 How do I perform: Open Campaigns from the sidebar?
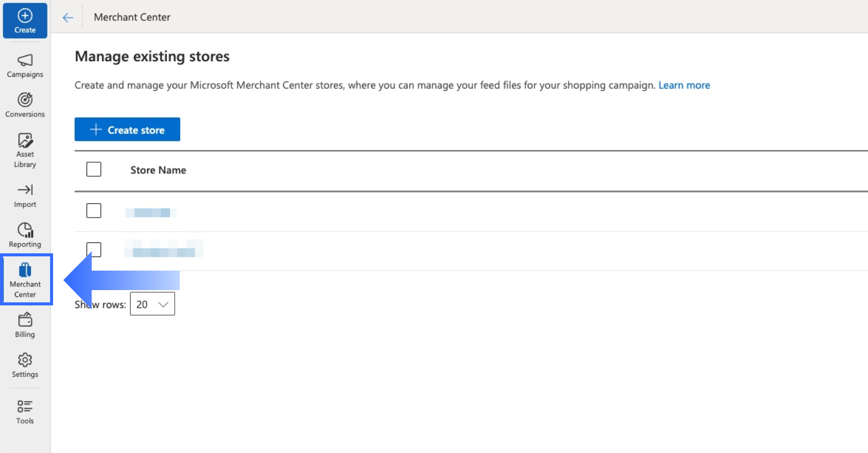25,66
